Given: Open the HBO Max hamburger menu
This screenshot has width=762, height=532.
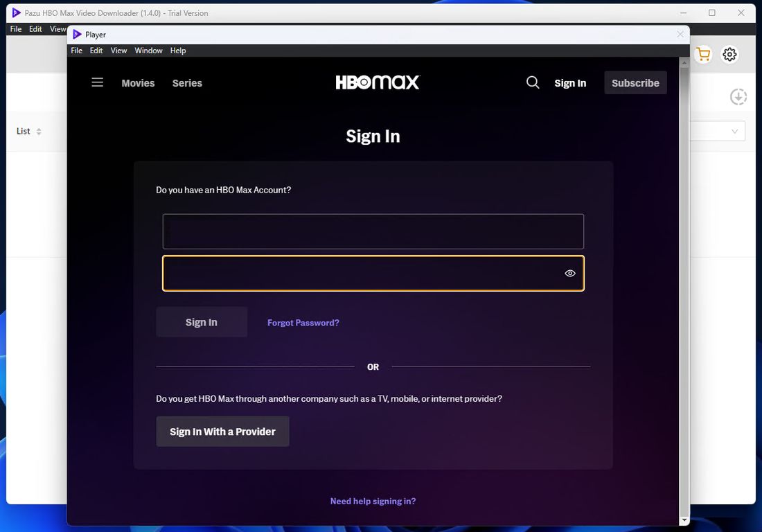Looking at the screenshot, I should 98,82.
